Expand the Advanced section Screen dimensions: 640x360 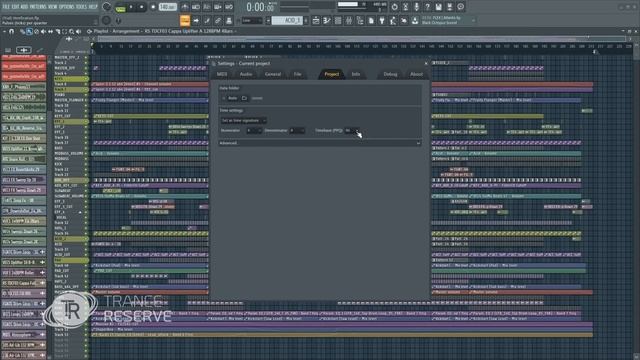click(320, 143)
